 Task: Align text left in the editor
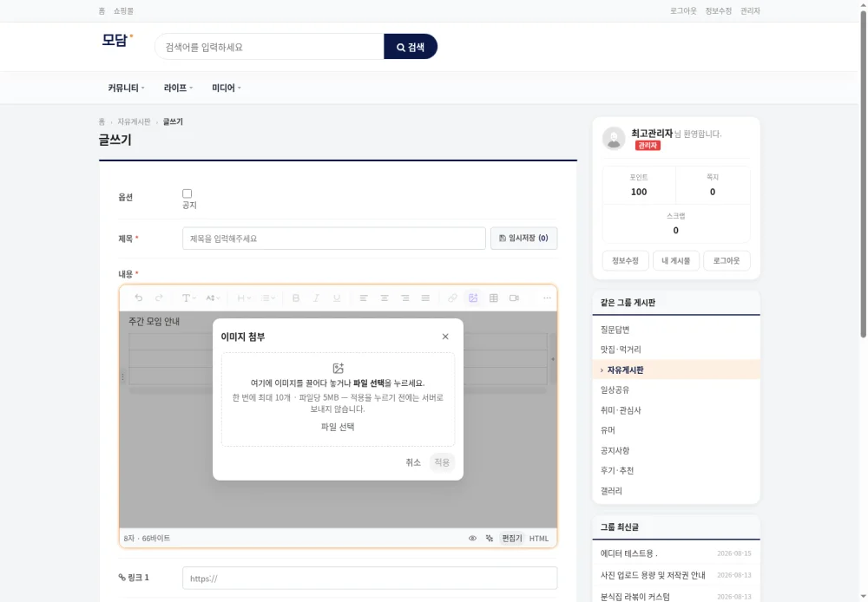(x=364, y=298)
